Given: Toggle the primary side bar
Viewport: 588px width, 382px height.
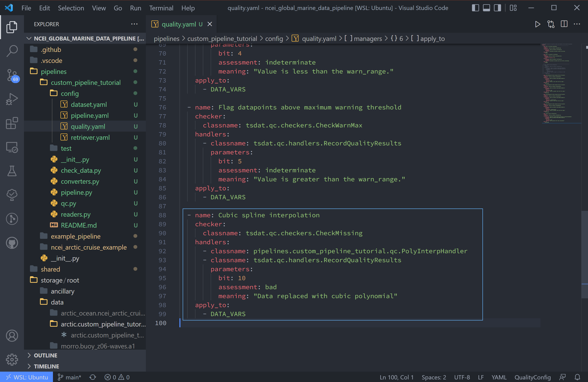Looking at the screenshot, I should (475, 8).
